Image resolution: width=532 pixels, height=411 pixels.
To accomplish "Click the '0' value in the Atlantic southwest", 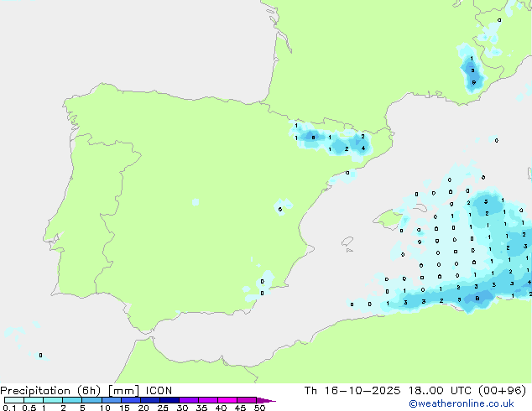I will click(40, 356).
